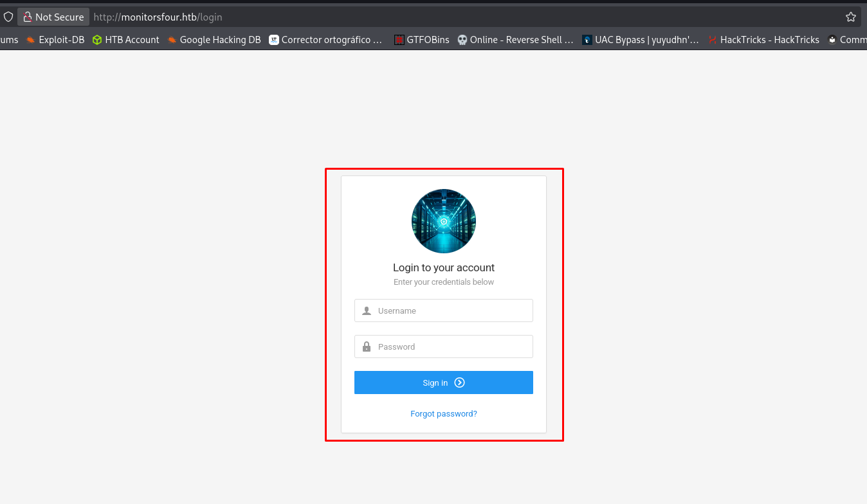Click the tracking protection shield icon
The height and width of the screenshot is (504, 867).
[x=8, y=17]
